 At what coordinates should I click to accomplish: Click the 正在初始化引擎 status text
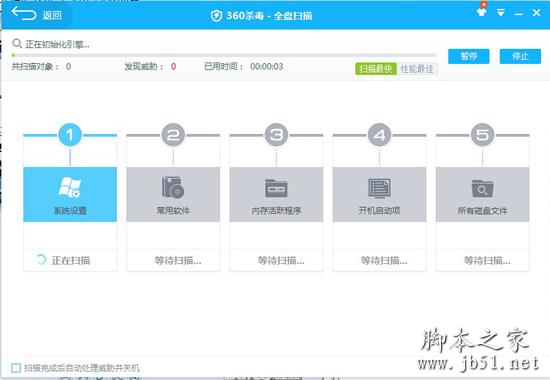pos(58,44)
